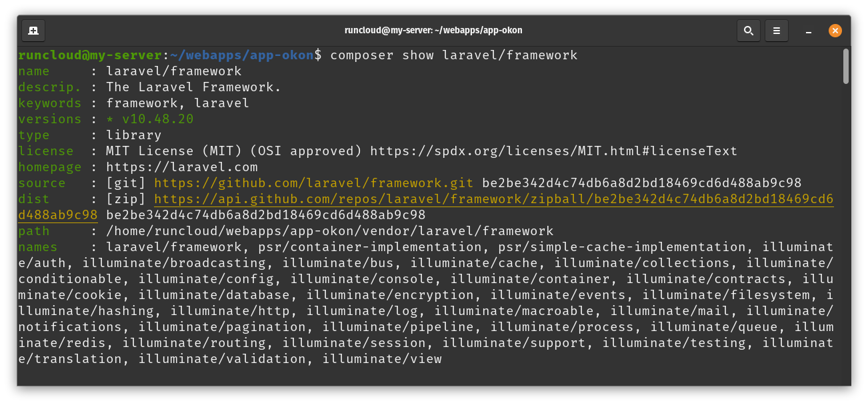The image size is (868, 405).
Task: Click the composer show command text
Action: point(453,55)
